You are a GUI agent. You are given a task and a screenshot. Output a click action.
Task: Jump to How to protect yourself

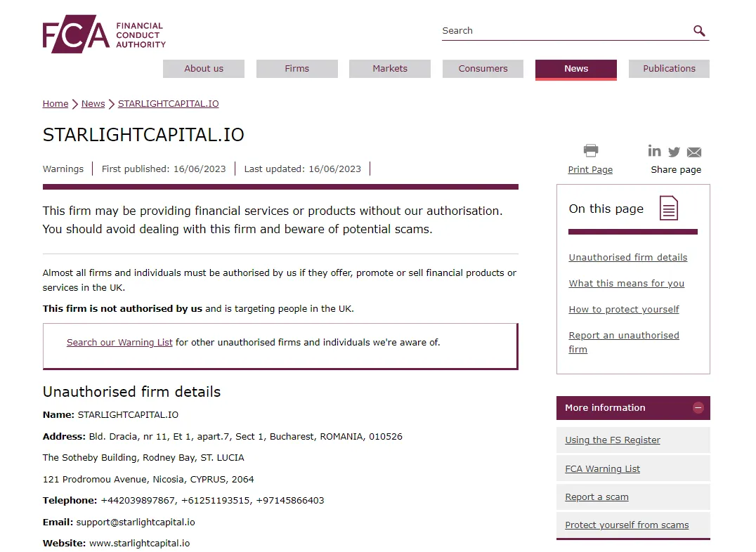tap(623, 310)
